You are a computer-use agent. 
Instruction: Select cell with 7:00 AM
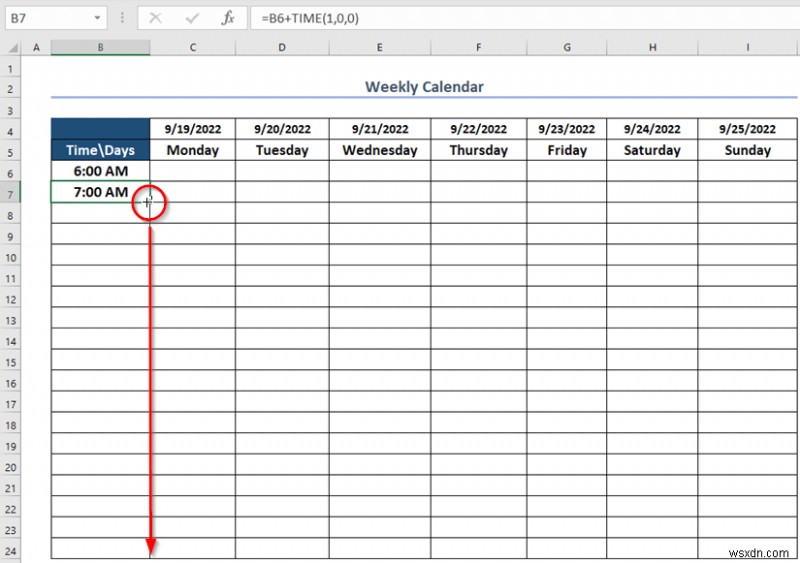(101, 192)
